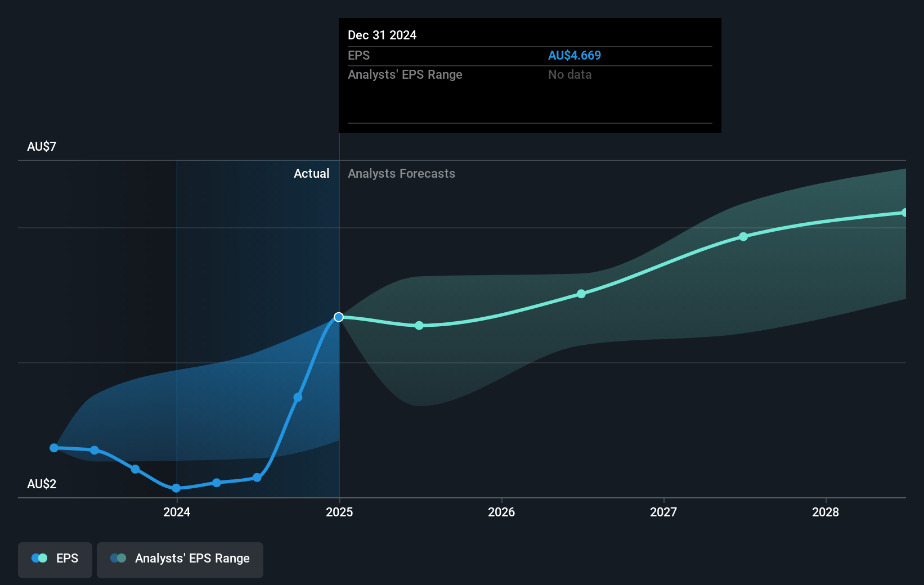Click the Analysts' EPS Range tooltip row label
Image resolution: width=924 pixels, height=585 pixels.
click(405, 74)
